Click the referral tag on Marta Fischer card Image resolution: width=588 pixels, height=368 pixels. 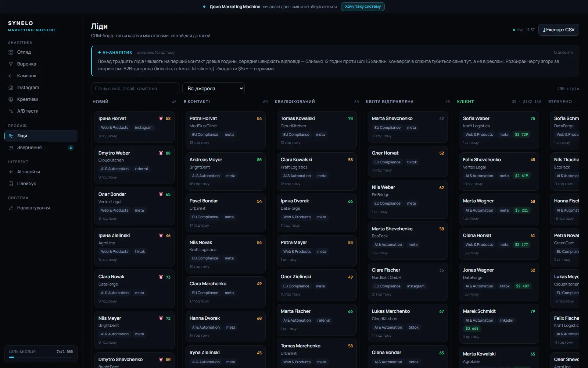pos(324,321)
